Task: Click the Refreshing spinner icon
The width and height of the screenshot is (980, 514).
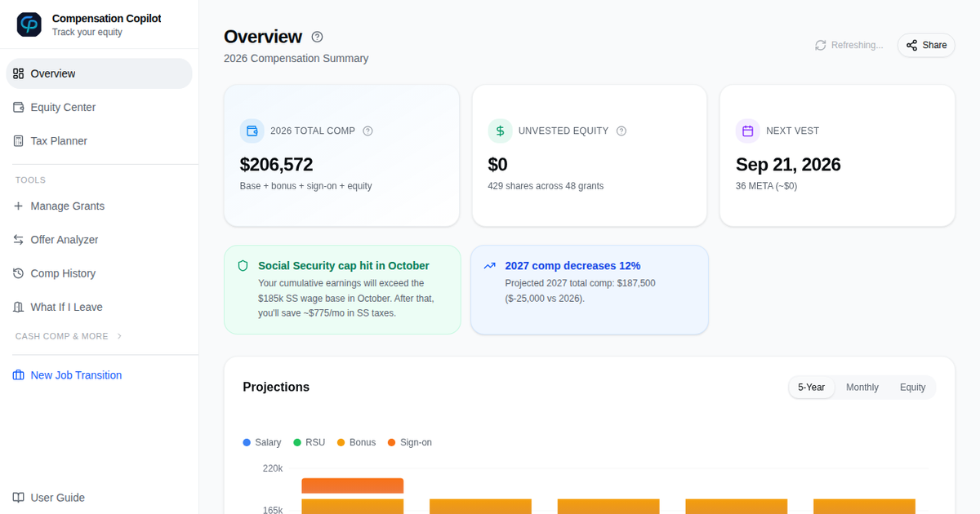Action: coord(821,45)
